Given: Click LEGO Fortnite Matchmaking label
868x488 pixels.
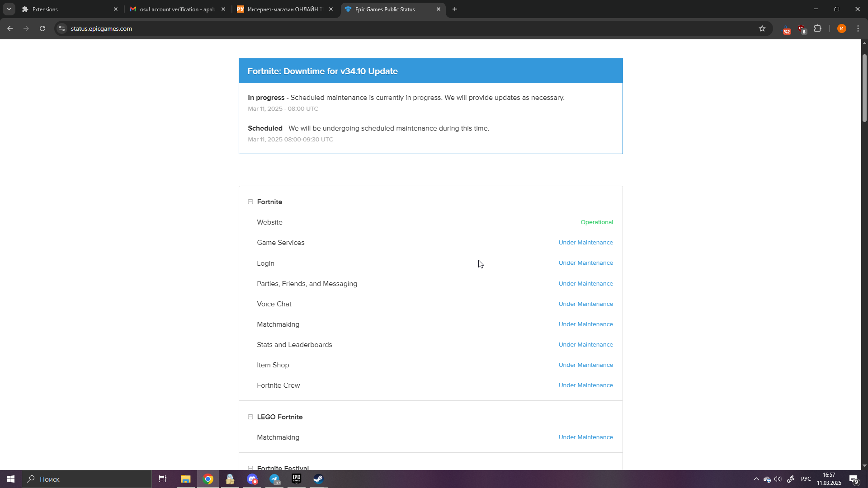Looking at the screenshot, I should tap(278, 437).
